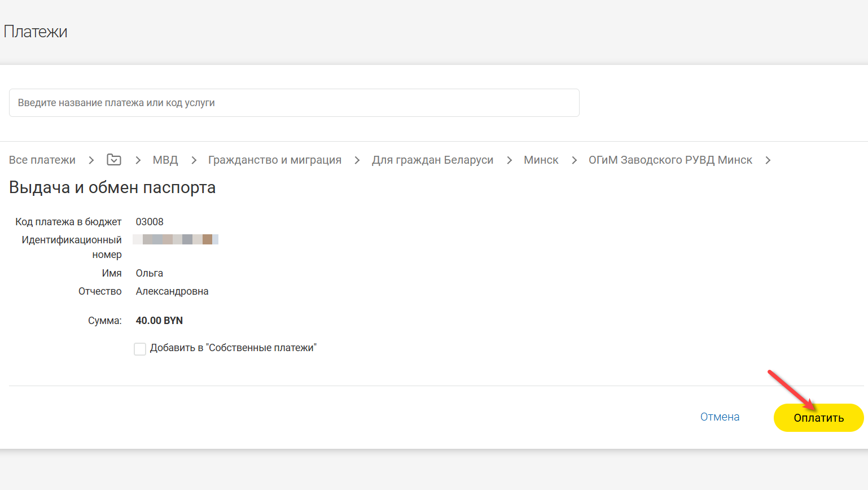Screen dimensions: 868x490
Task: Click the chevron after МВД
Action: 194,160
